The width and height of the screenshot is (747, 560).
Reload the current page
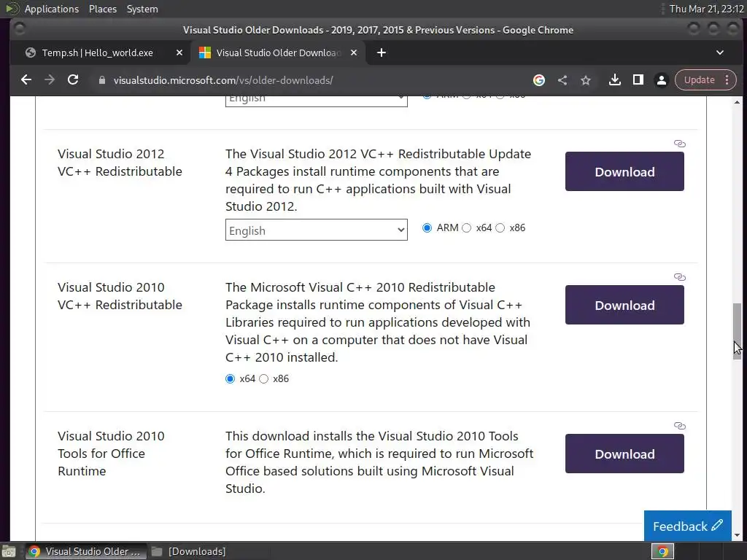pos(73,80)
